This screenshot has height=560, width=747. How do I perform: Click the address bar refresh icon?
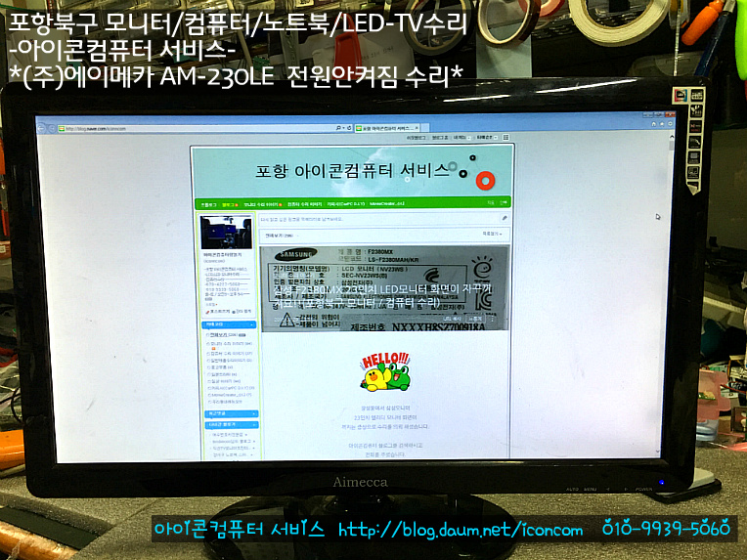(x=349, y=128)
